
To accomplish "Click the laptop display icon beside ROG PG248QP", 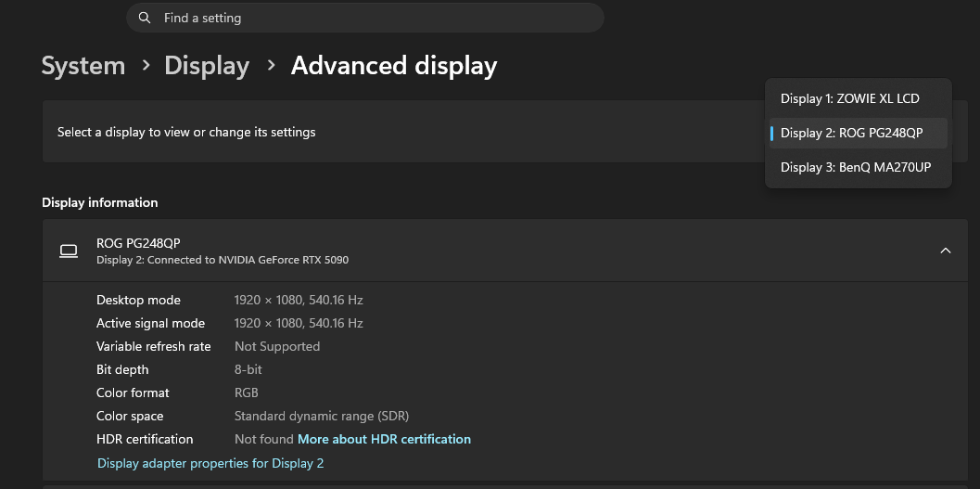I will pos(69,251).
